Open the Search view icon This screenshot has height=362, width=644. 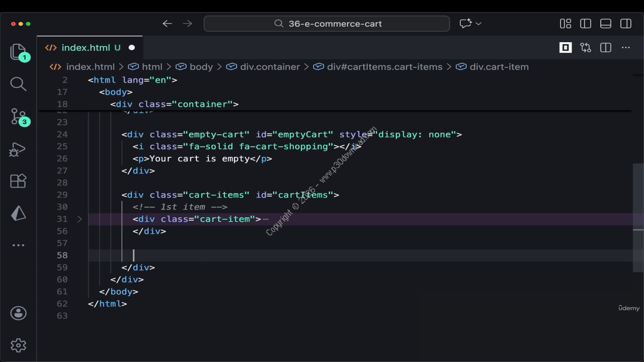tap(18, 84)
